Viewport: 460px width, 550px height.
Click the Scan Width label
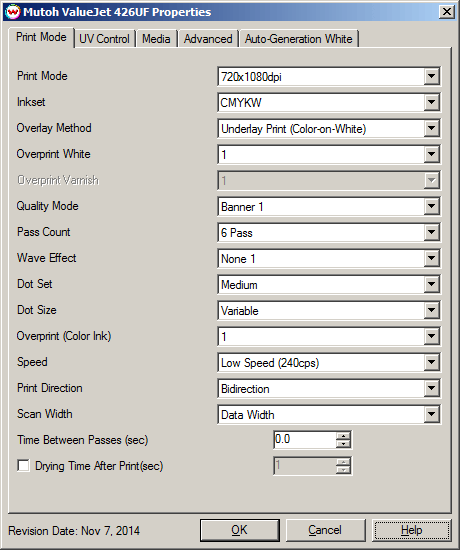(x=45, y=414)
